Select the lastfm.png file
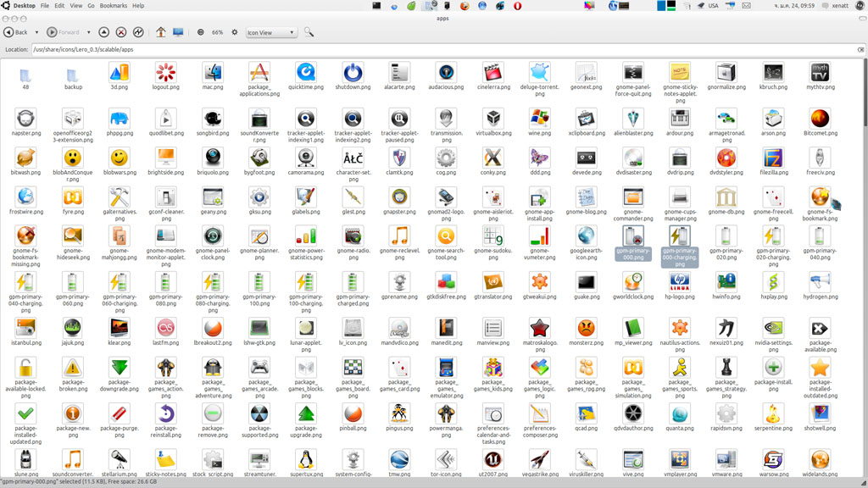 [x=165, y=332]
